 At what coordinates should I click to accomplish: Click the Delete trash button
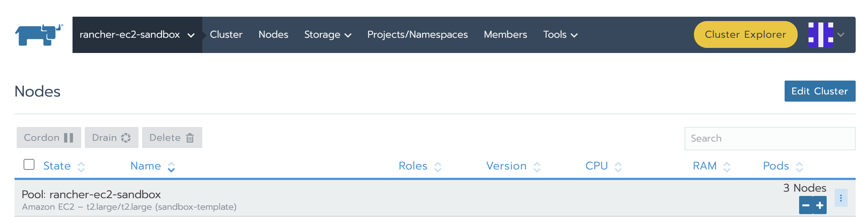(x=172, y=138)
